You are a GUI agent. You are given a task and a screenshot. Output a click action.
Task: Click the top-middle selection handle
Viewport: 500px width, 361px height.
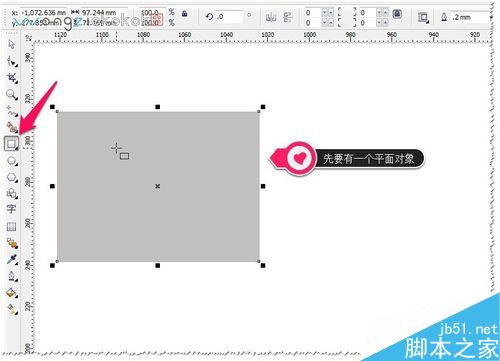[x=158, y=107]
